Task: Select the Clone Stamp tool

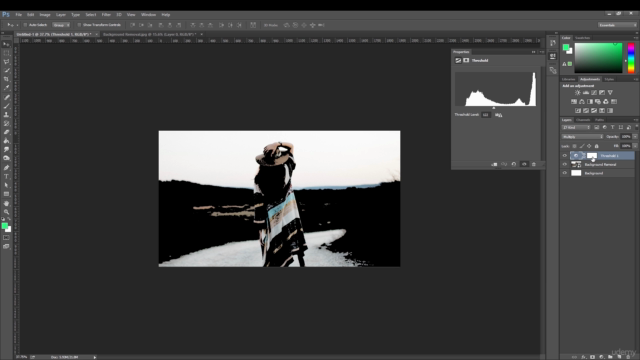Action: pyautogui.click(x=6, y=115)
